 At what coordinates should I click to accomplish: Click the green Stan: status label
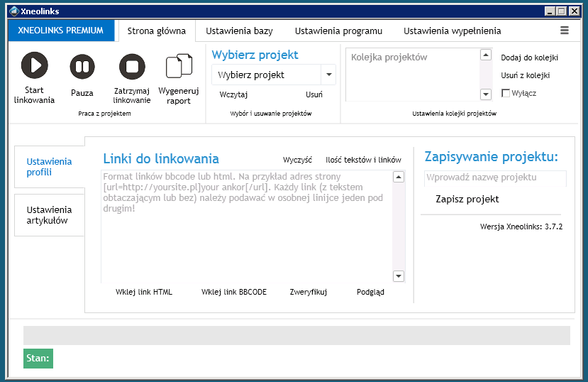pos(38,359)
